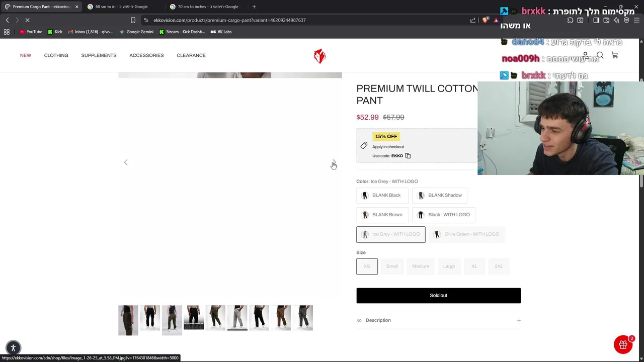644x362 pixels.
Task: Open the Google Gemini bookmark
Action: pos(136,32)
